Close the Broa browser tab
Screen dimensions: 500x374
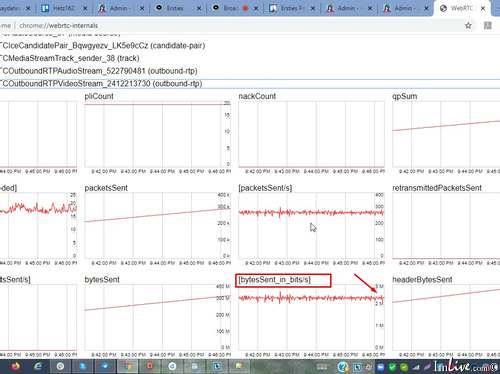pos(256,8)
